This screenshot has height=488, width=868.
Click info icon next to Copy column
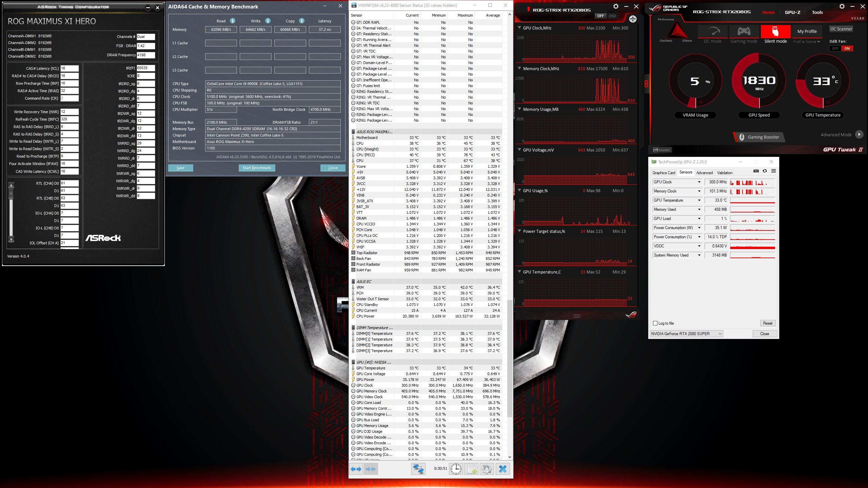pyautogui.click(x=302, y=21)
